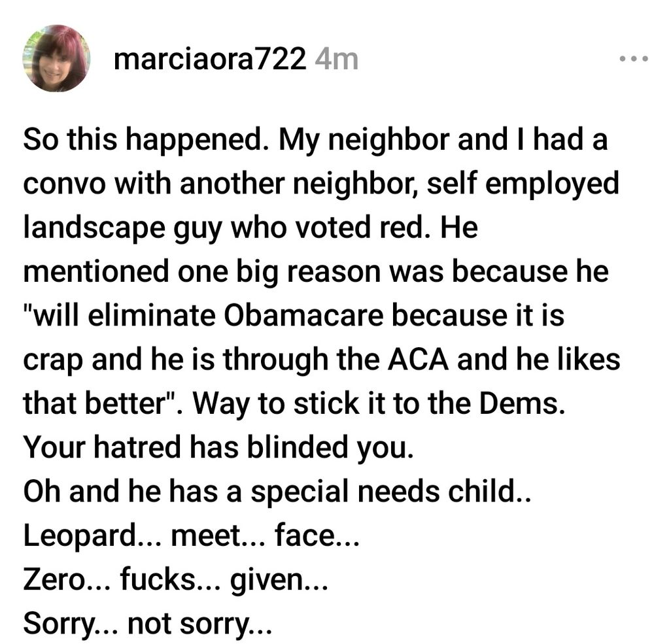Tap the words 'that better' in the quote
Viewport: 654px width, 644px height.
(x=95, y=404)
